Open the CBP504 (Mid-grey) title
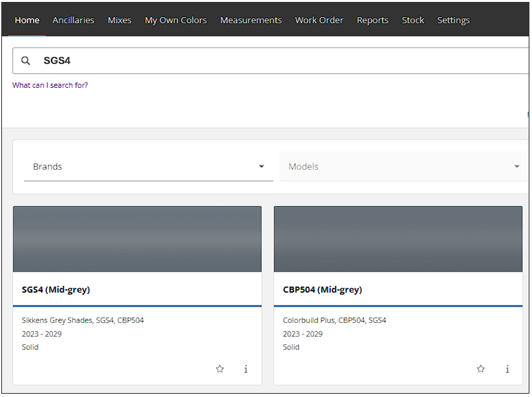This screenshot has height=397, width=532. coord(323,290)
